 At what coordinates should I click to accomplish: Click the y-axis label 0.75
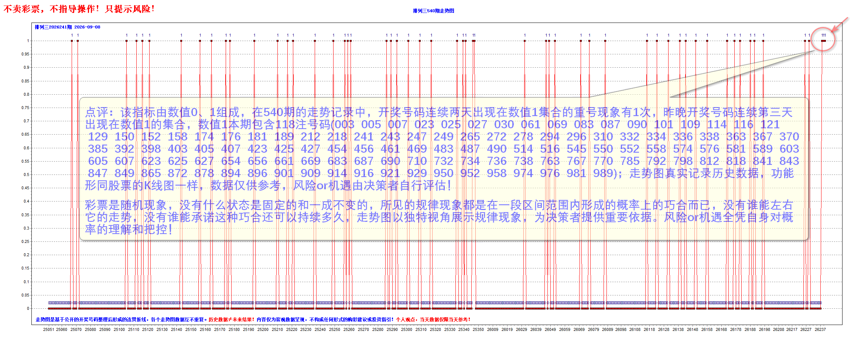(x=25, y=108)
